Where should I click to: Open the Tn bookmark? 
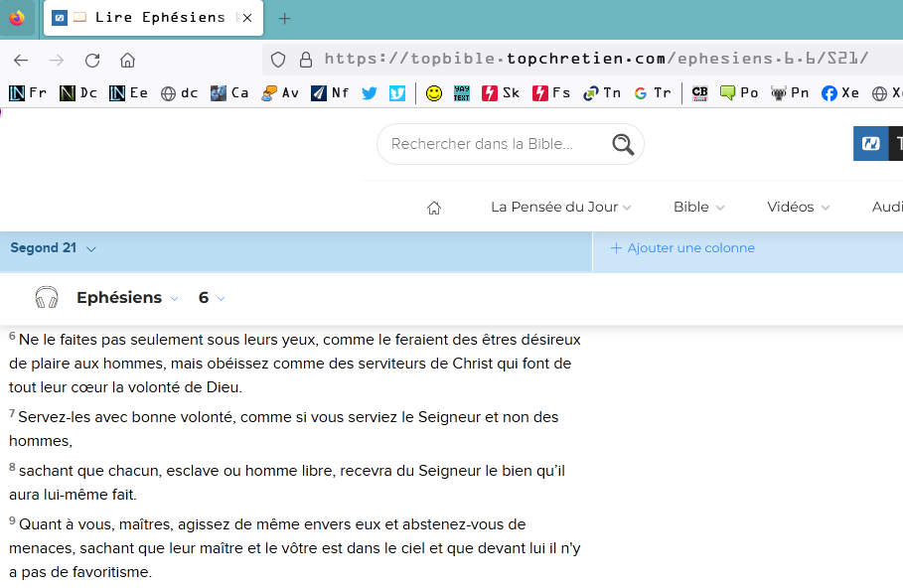pos(602,92)
